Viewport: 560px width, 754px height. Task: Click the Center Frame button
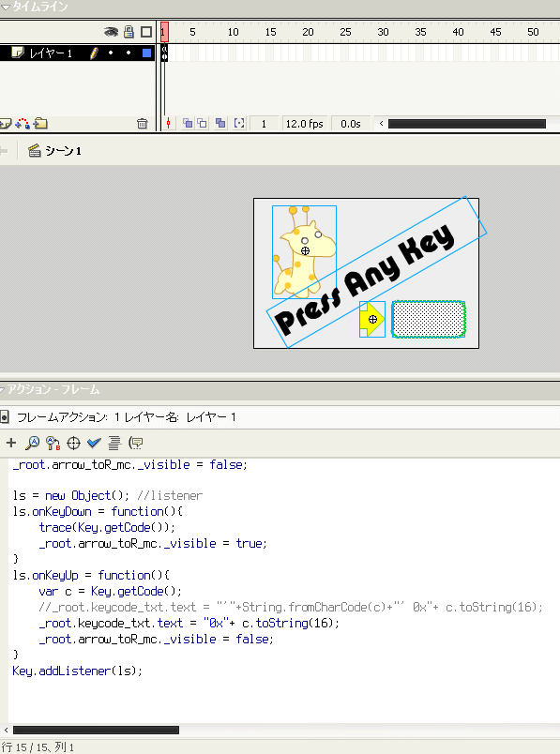168,124
